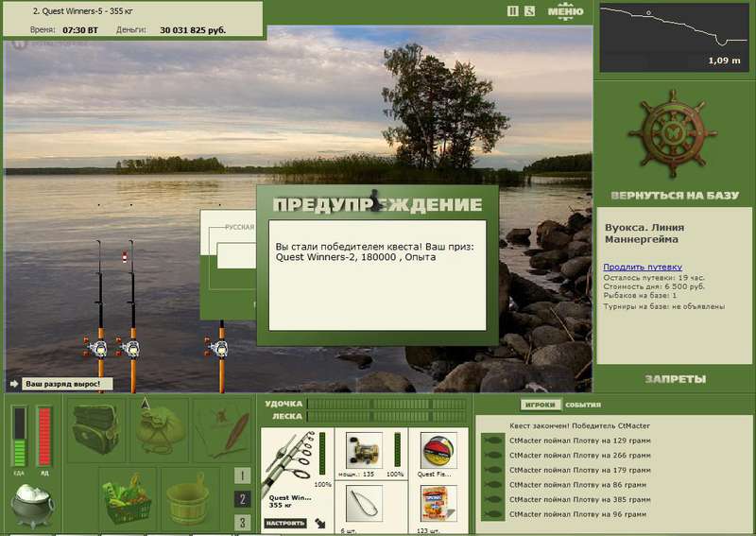The image size is (756, 536).
Task: Click the ship wheel emblem
Action: 672,132
